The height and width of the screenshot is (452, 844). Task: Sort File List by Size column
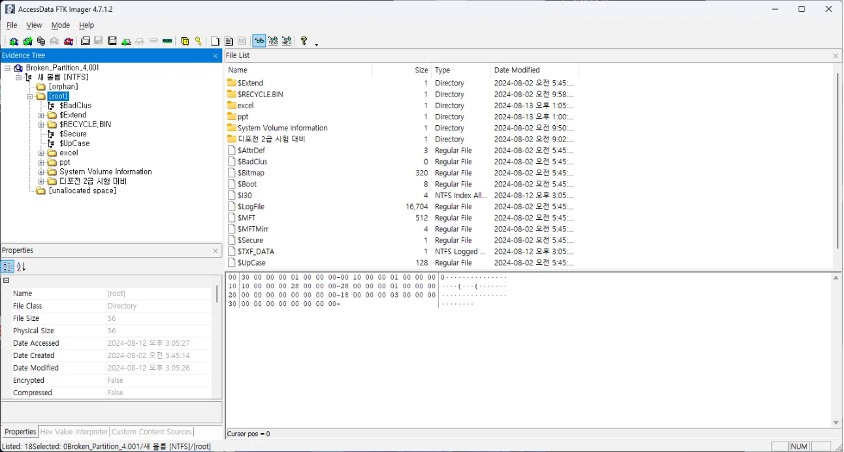(x=402, y=70)
